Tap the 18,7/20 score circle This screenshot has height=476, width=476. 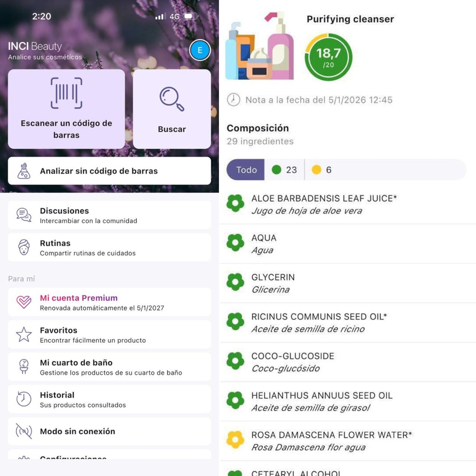(x=329, y=57)
